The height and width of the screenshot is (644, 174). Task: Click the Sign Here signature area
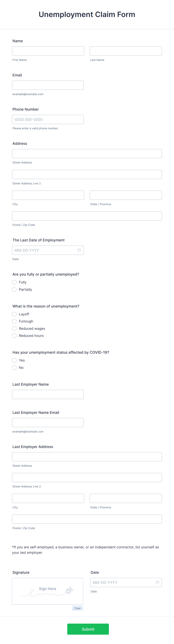[x=48, y=591]
